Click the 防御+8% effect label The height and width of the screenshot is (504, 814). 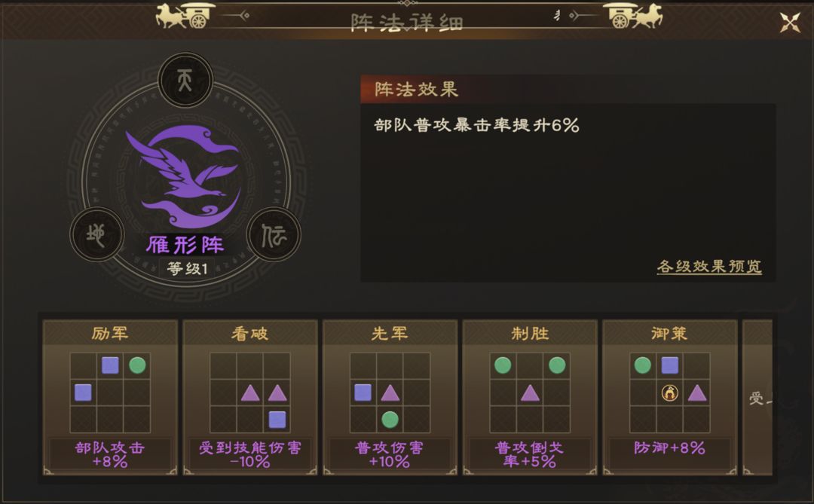point(670,448)
